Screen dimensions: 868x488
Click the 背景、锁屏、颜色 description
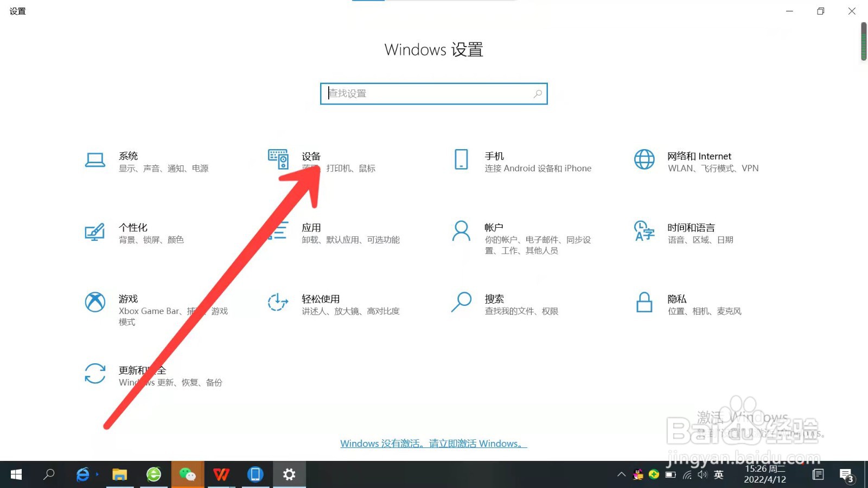tap(151, 240)
